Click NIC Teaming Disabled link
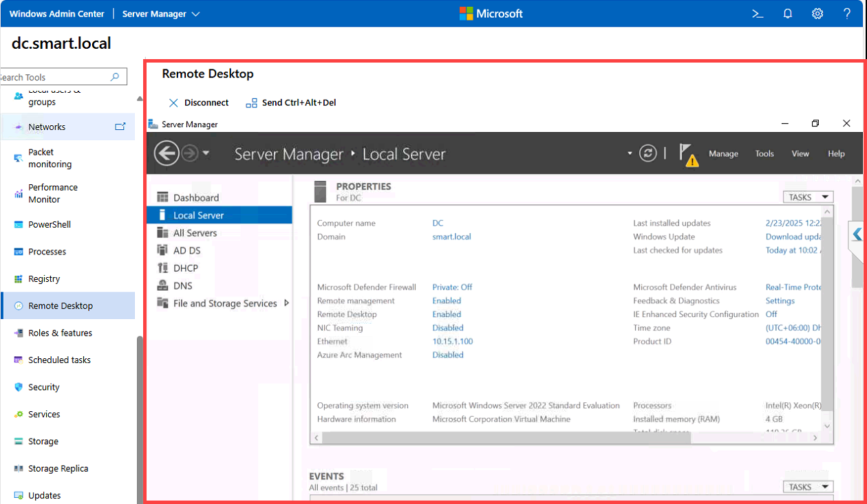Viewport: 867px width, 504px height. point(448,328)
